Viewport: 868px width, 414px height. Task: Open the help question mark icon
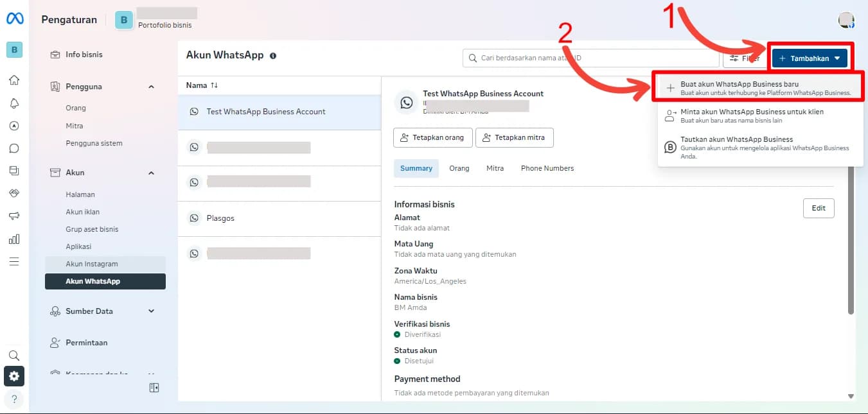click(14, 399)
